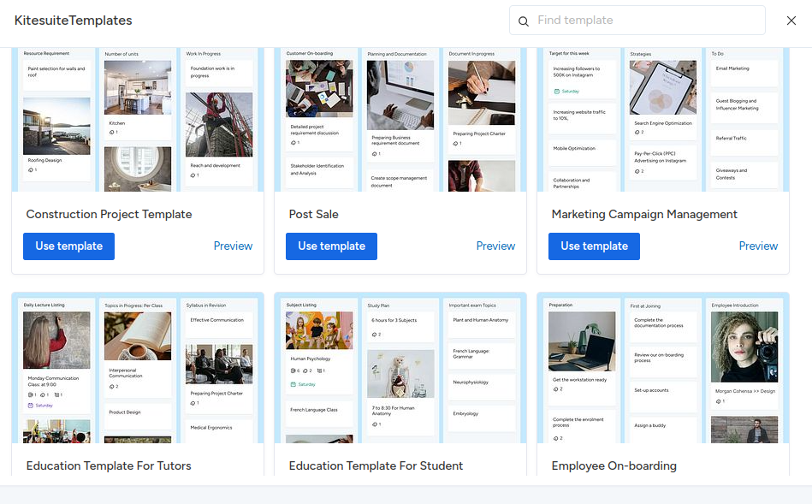Click the Education Template For Student title
The width and height of the screenshot is (812, 504).
pos(376,466)
